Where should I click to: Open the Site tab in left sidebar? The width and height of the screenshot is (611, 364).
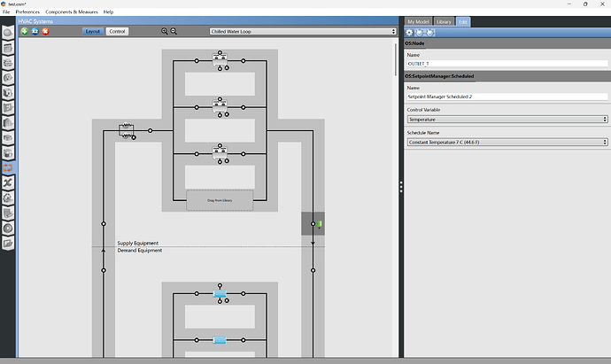8,33
